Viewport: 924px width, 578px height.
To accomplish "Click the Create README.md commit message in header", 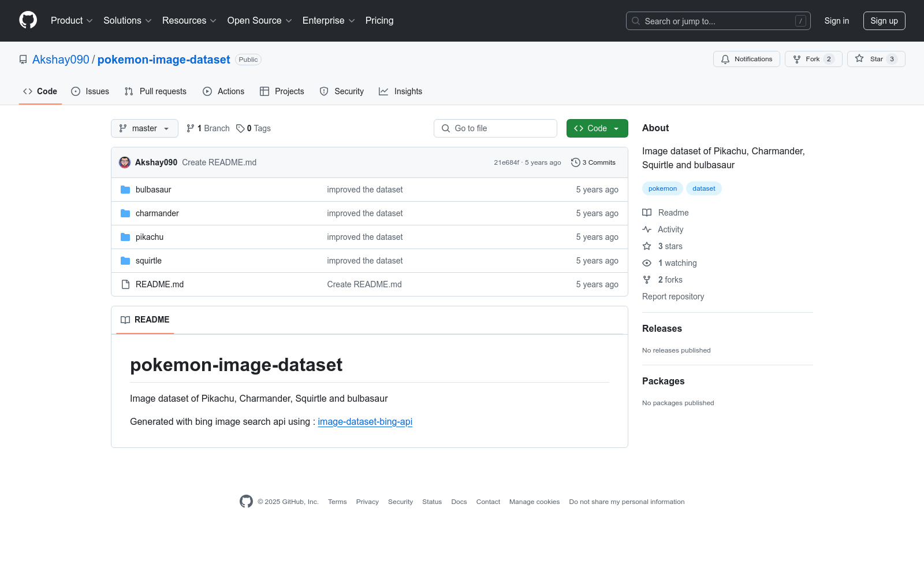I will coord(219,162).
